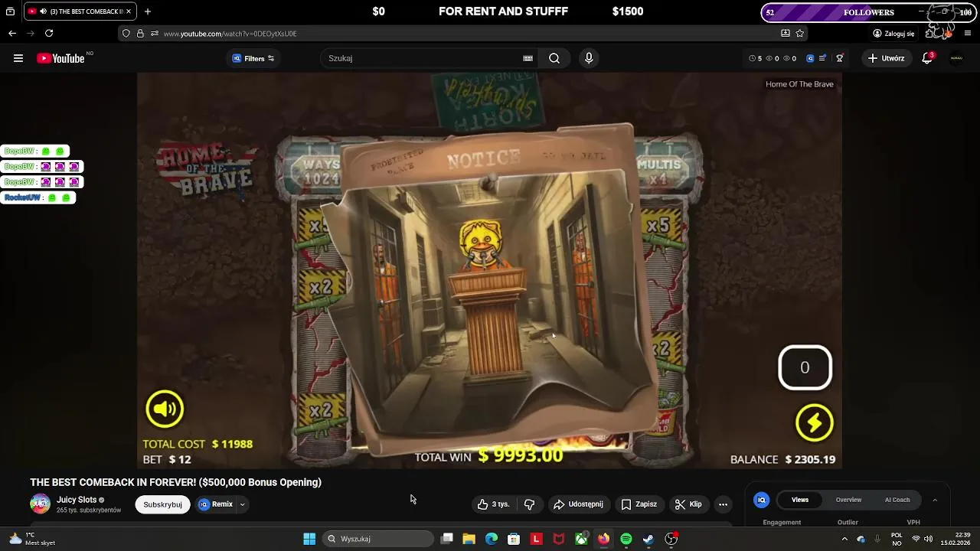Click the vidIQ trophy icon in header
The height and width of the screenshot is (551, 980).
point(840,58)
